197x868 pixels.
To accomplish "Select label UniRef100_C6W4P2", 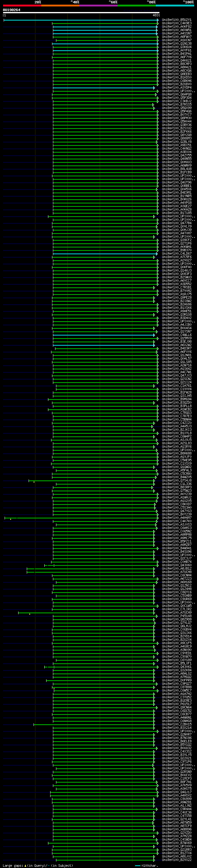I will click(x=176, y=436).
